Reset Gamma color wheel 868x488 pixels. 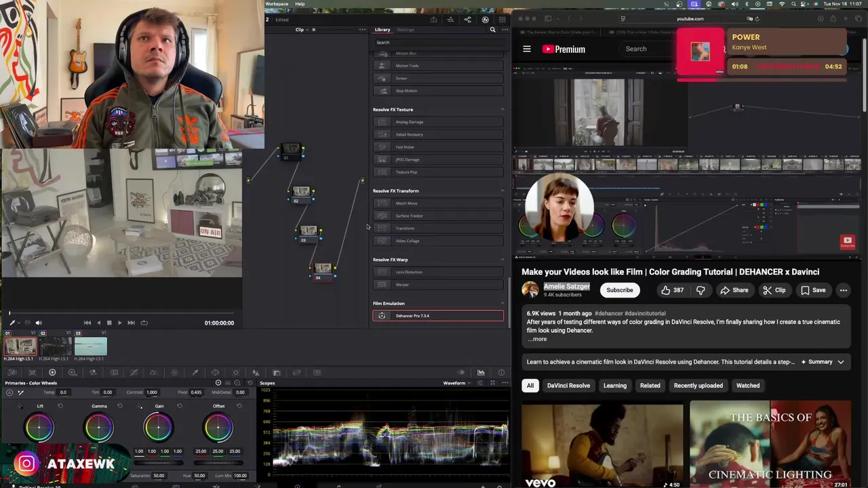click(120, 406)
